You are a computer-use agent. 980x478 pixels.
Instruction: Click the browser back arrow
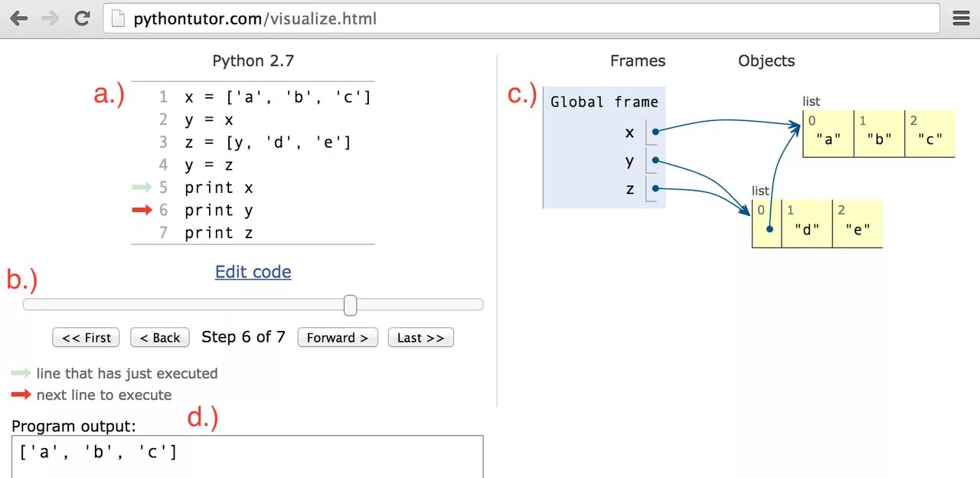click(18, 18)
